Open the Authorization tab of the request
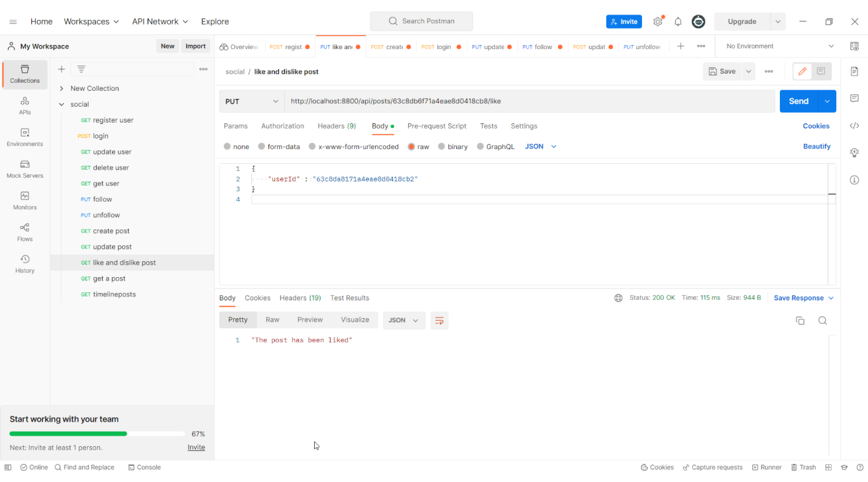Image resolution: width=868 pixels, height=482 pixels. (x=282, y=126)
